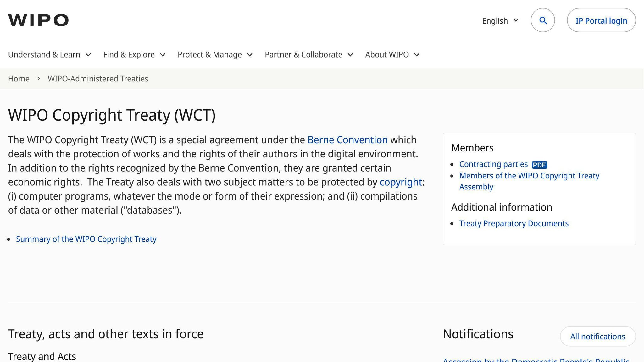Image resolution: width=644 pixels, height=362 pixels.
Task: Open the Accession by the Democratic People's Republic notification
Action: [536, 359]
